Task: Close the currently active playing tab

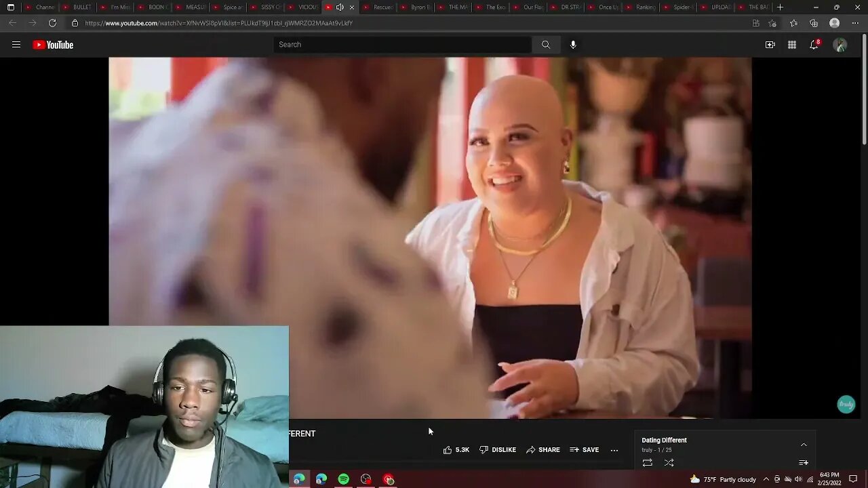Action: coord(351,7)
